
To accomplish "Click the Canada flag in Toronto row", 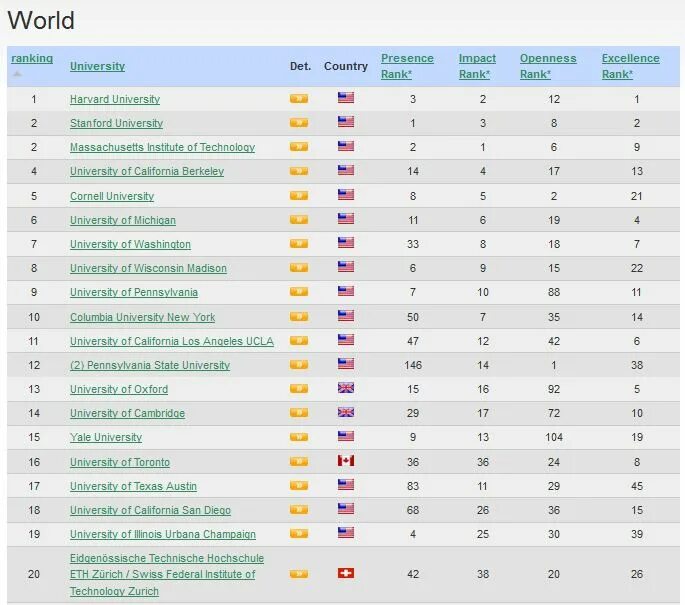I will click(346, 460).
